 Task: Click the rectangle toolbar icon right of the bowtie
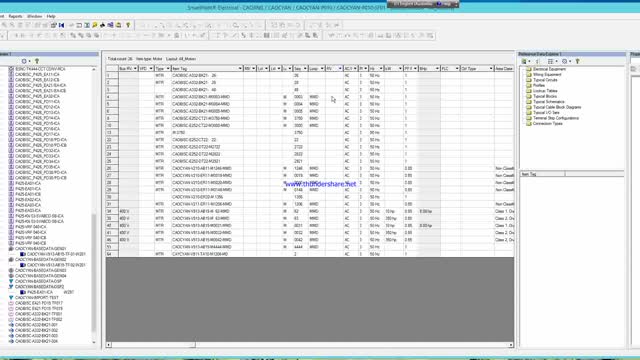[79, 25]
